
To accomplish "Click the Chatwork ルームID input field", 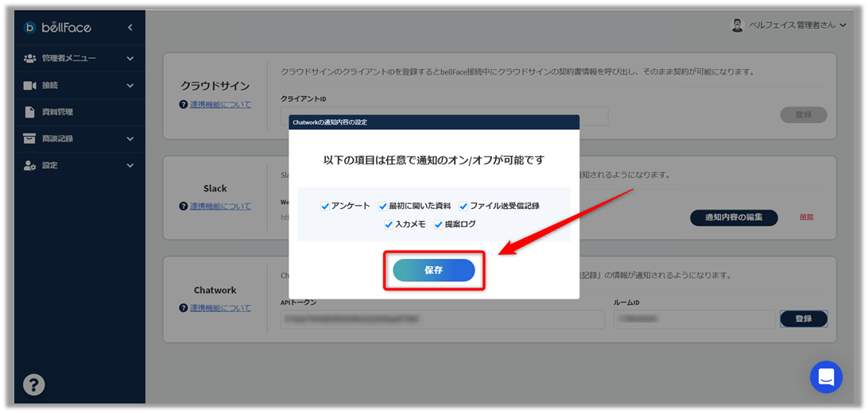I will click(695, 319).
